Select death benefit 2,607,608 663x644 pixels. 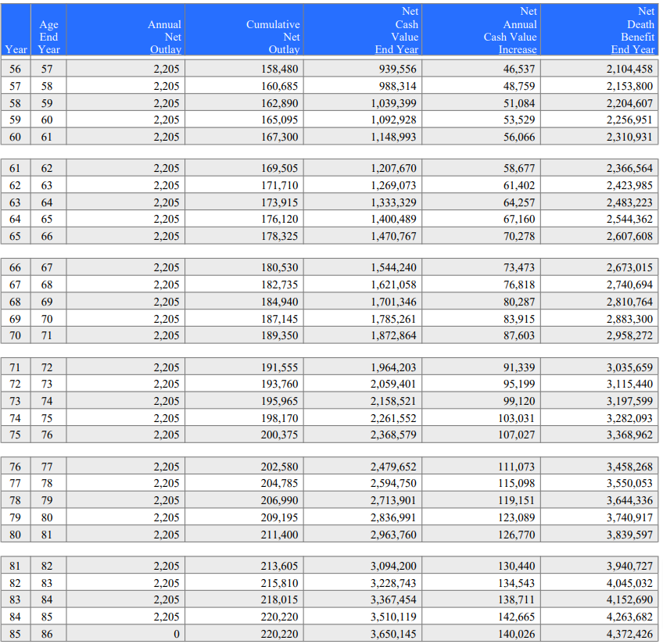click(x=629, y=236)
